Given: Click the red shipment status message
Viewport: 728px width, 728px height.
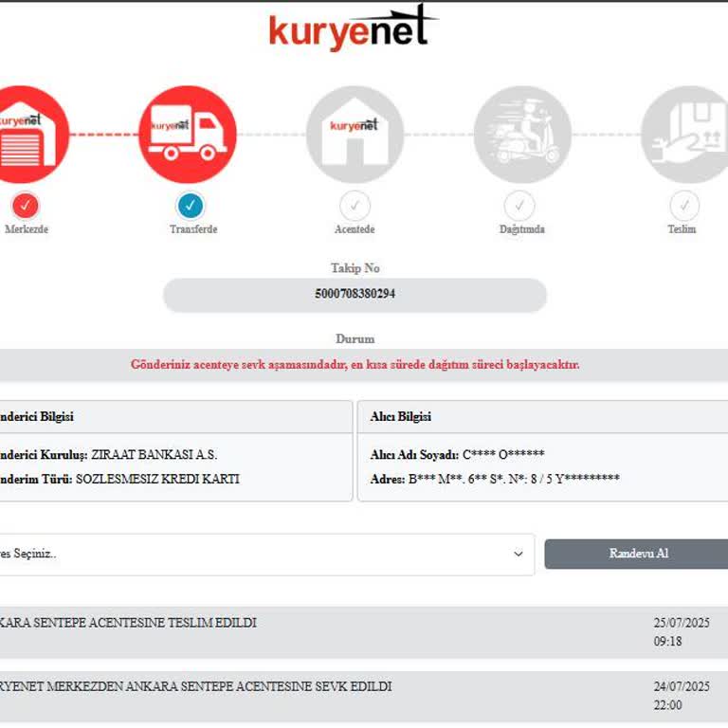Looking at the screenshot, I should pos(355,364).
